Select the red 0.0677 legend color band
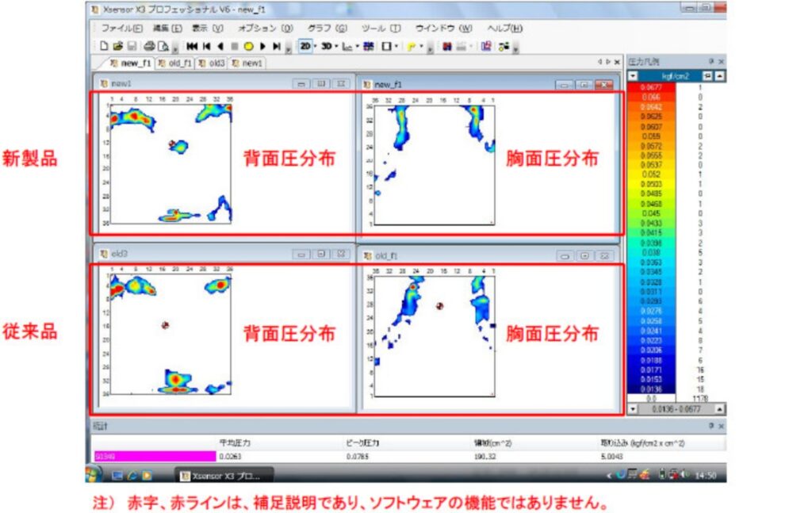 (x=651, y=88)
